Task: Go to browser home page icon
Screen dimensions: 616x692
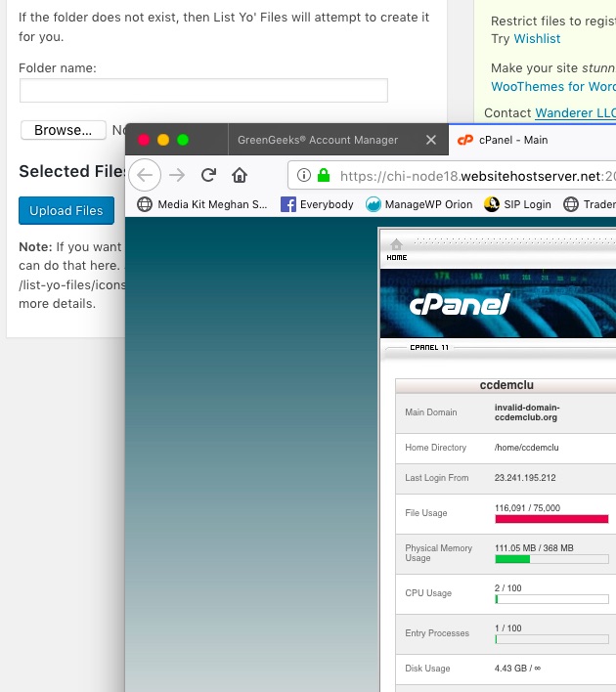Action: click(240, 175)
